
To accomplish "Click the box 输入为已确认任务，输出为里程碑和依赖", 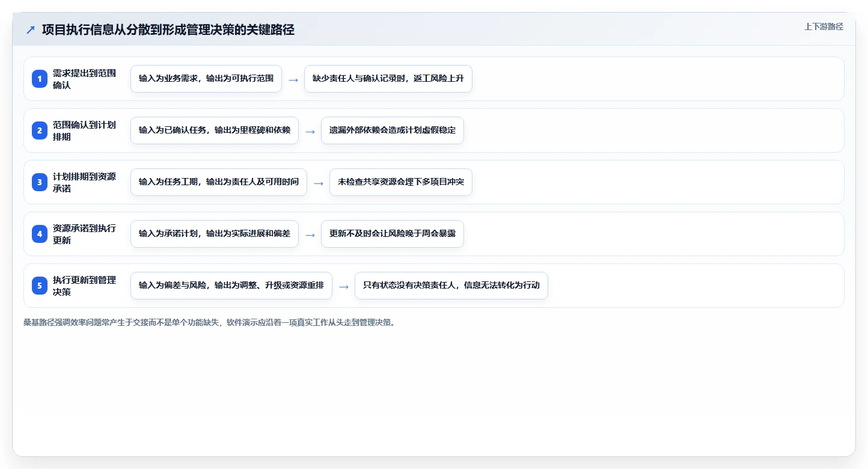I will [x=215, y=130].
